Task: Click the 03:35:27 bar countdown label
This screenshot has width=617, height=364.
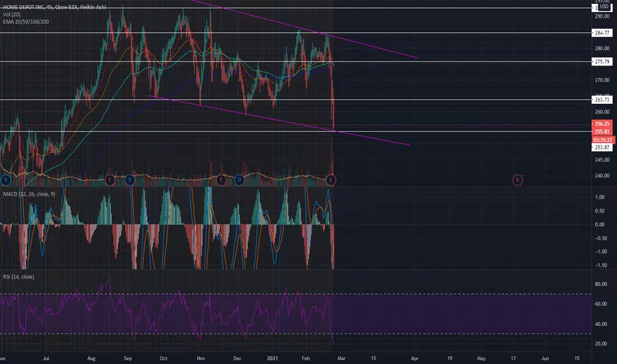Action: coord(603,140)
